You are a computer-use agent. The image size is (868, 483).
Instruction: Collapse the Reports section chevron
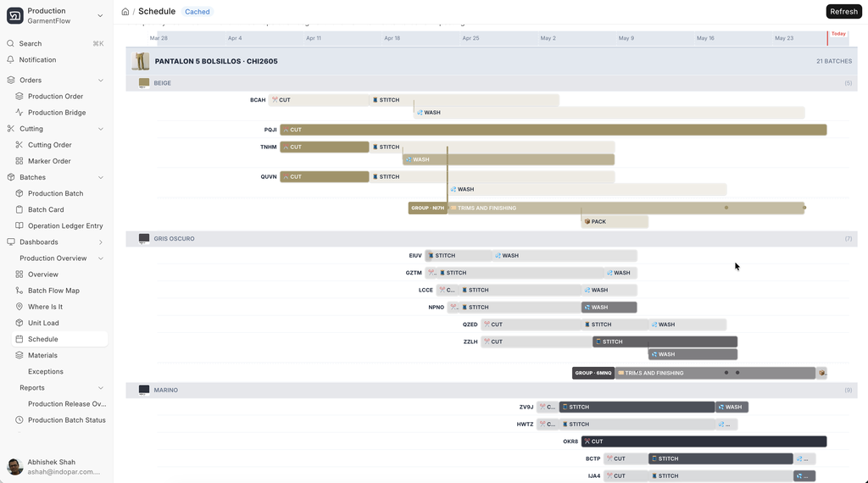(101, 388)
